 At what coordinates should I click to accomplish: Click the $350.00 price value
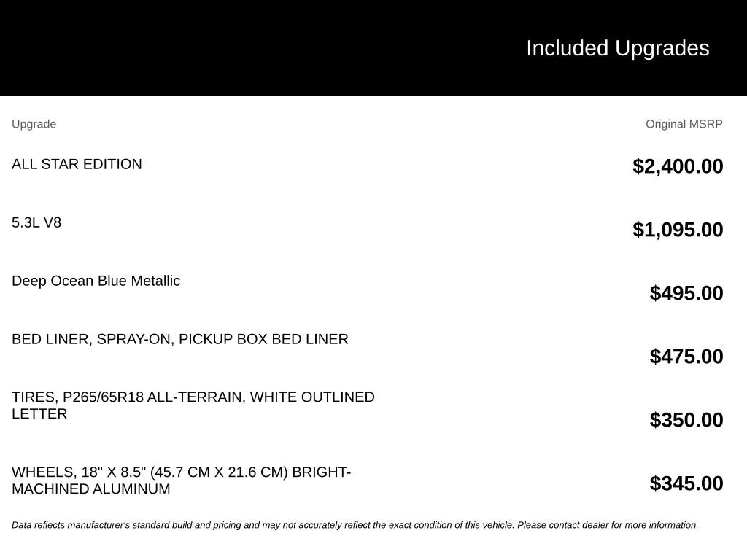pos(686,419)
